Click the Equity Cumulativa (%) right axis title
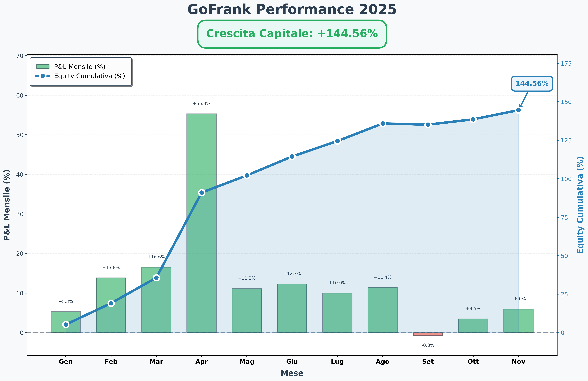This screenshot has width=588, height=381. point(580,205)
